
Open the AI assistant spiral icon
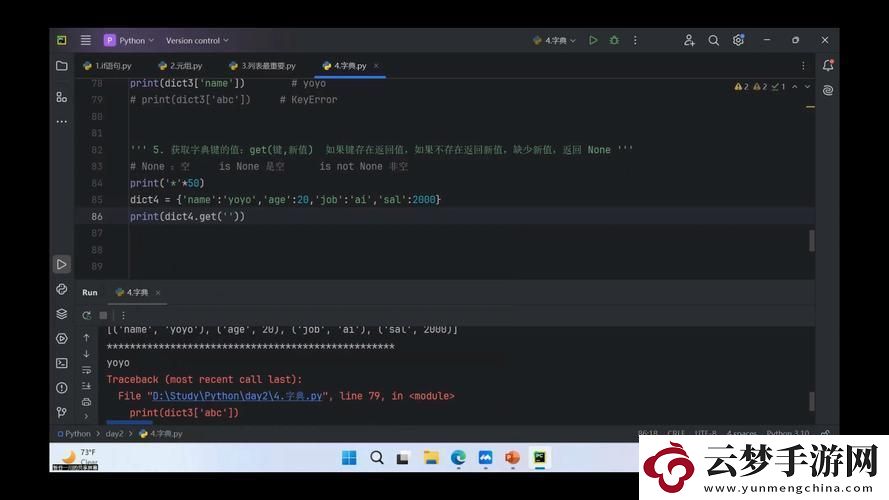(828, 90)
